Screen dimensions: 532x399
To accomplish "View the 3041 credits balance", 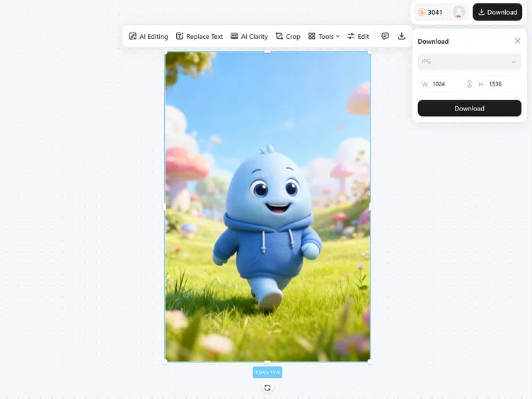I will pos(431,12).
